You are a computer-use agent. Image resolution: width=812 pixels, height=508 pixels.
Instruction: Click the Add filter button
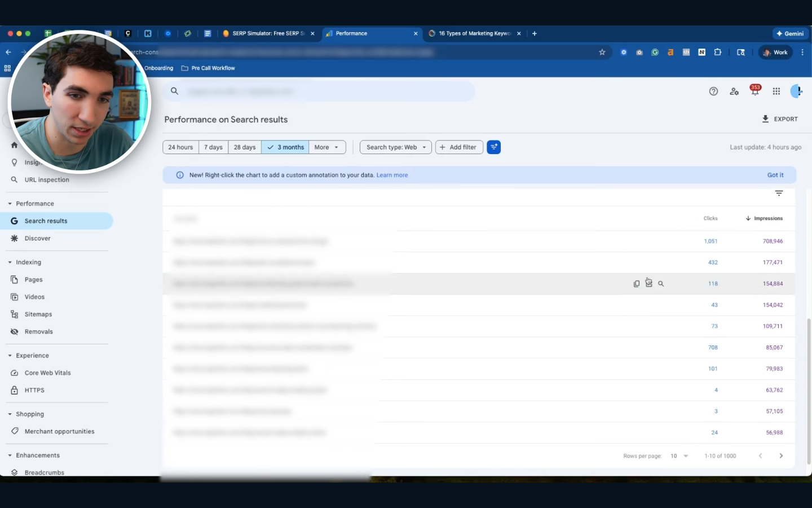pos(459,147)
